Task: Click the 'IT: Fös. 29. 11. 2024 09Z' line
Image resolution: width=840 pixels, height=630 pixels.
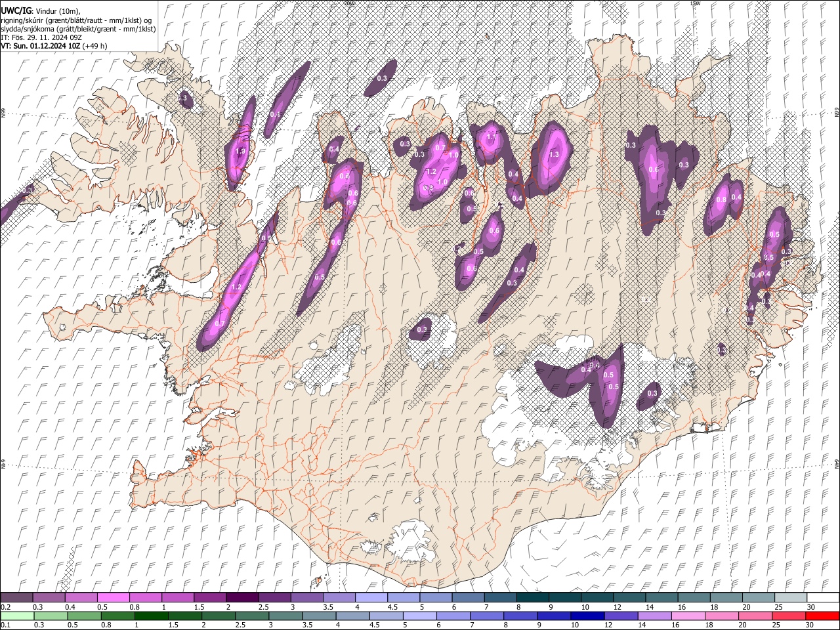Action: coord(41,37)
